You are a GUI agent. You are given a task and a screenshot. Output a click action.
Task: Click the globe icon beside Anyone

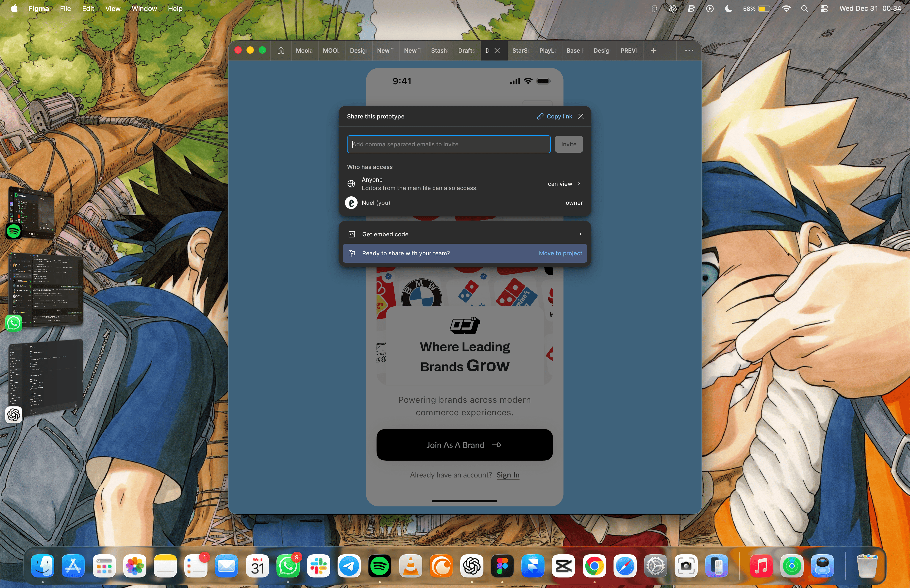click(x=351, y=184)
